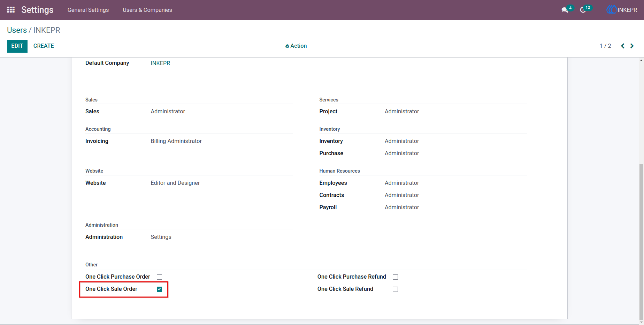The image size is (644, 325).
Task: Toggle One Click Sale Refund checkbox
Action: [395, 289]
